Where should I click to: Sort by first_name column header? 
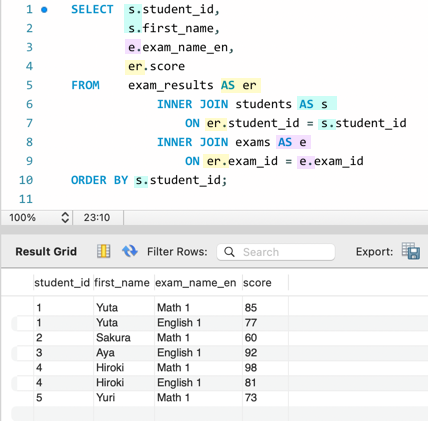click(x=122, y=283)
